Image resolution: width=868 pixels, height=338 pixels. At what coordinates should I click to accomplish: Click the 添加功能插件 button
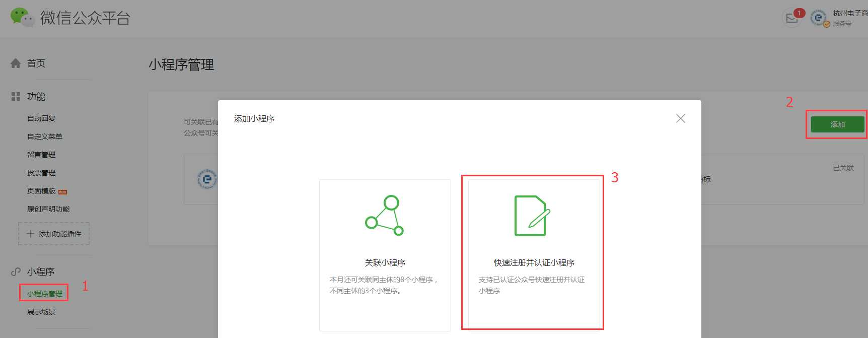pos(54,234)
